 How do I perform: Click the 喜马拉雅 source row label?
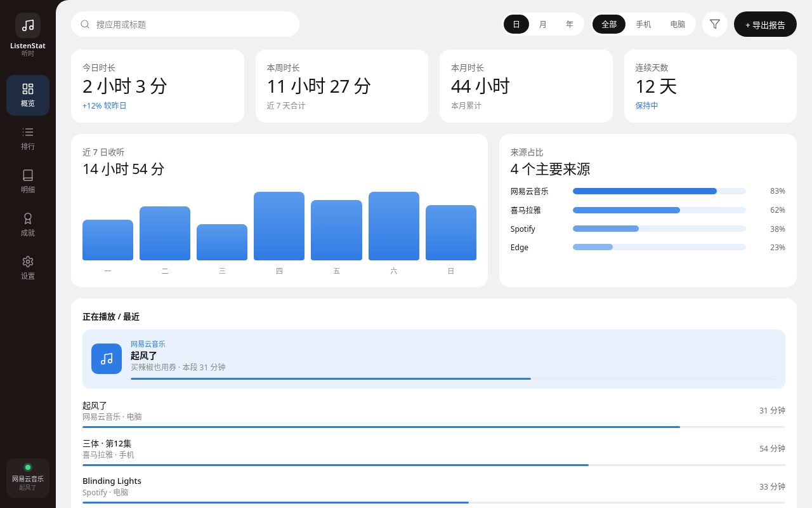tap(526, 210)
